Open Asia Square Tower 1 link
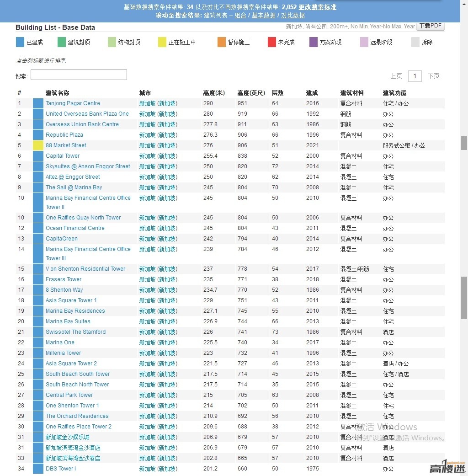Screen dimensions: 468x476 tap(71, 300)
